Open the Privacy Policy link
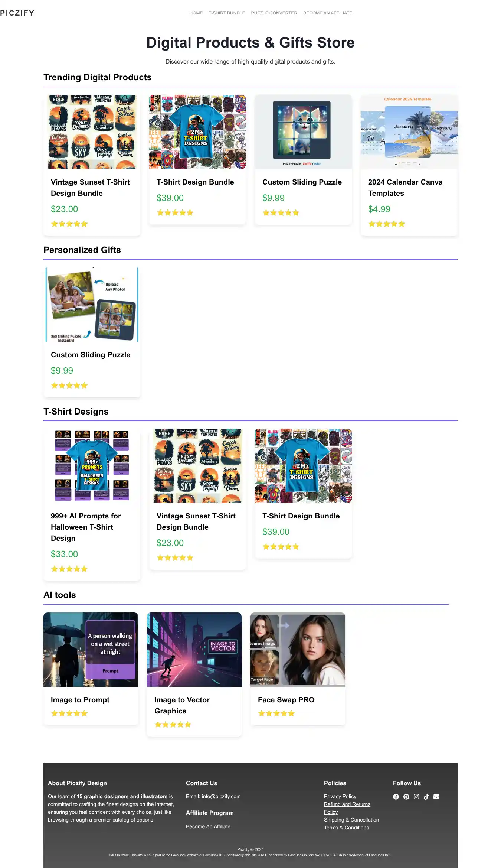 coord(340,796)
